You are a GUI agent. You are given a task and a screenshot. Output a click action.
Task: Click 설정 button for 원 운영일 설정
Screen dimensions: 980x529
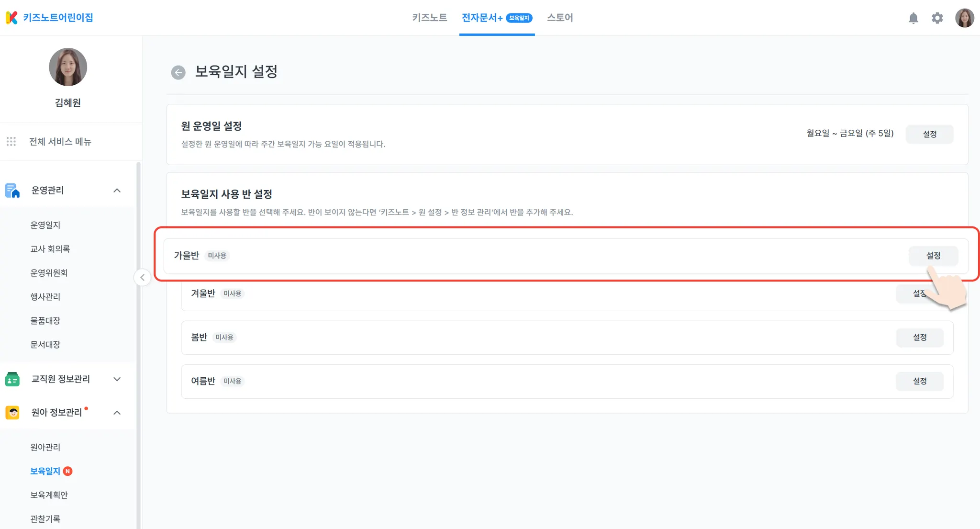(x=929, y=134)
